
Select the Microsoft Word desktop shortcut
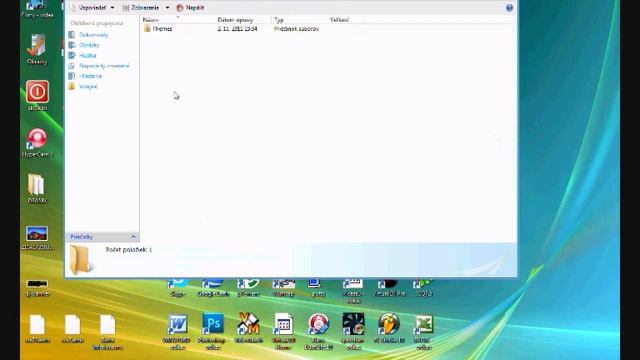(177, 331)
